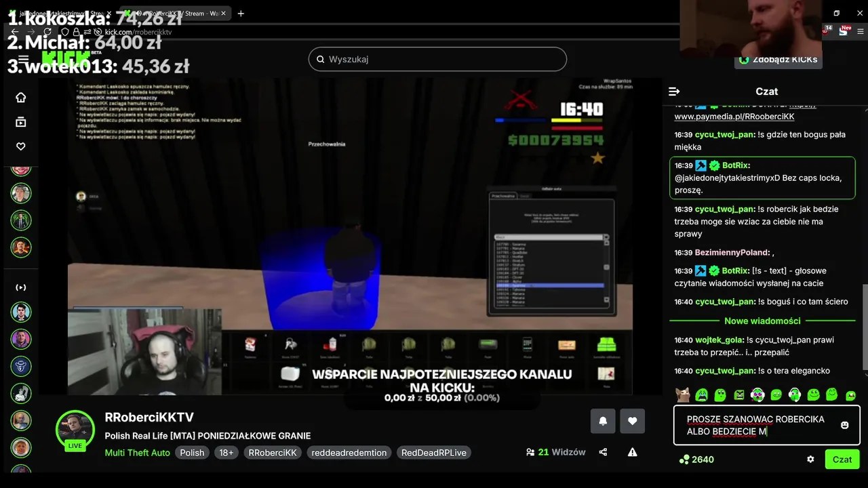
Task: Open wojtek_gola's profile from chat
Action: coord(717,340)
